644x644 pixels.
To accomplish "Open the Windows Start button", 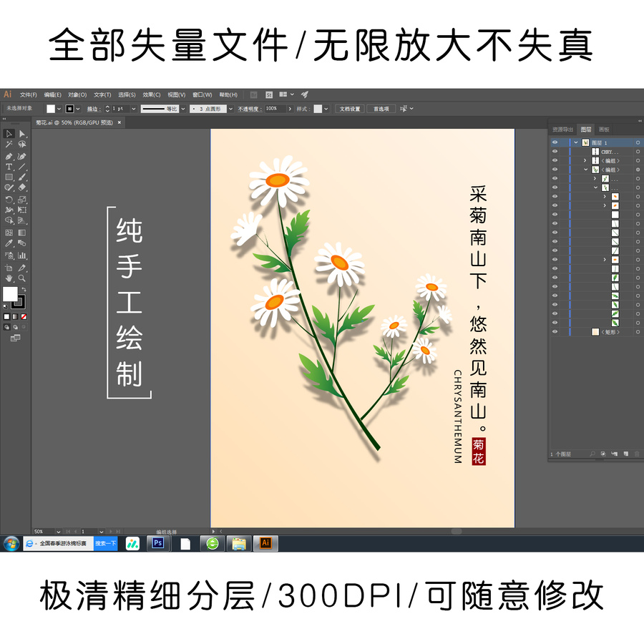I will click(x=11, y=543).
